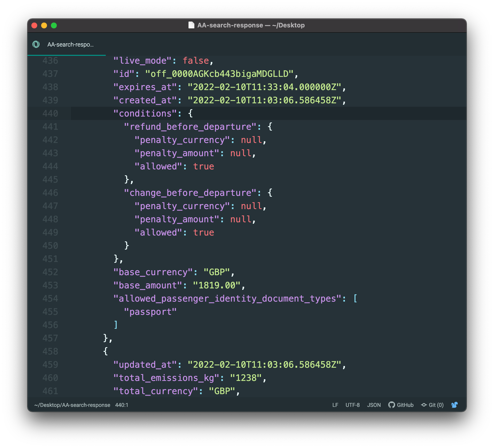Image resolution: width=494 pixels, height=448 pixels.
Task: Click "allowed_passenger_identity_document_types" key
Action: pos(227,299)
